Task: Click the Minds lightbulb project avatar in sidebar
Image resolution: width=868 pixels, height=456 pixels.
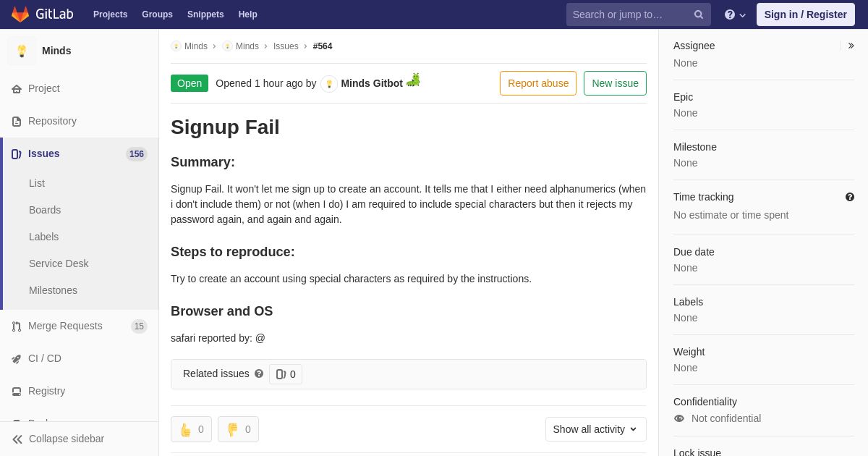Action: coord(22,51)
